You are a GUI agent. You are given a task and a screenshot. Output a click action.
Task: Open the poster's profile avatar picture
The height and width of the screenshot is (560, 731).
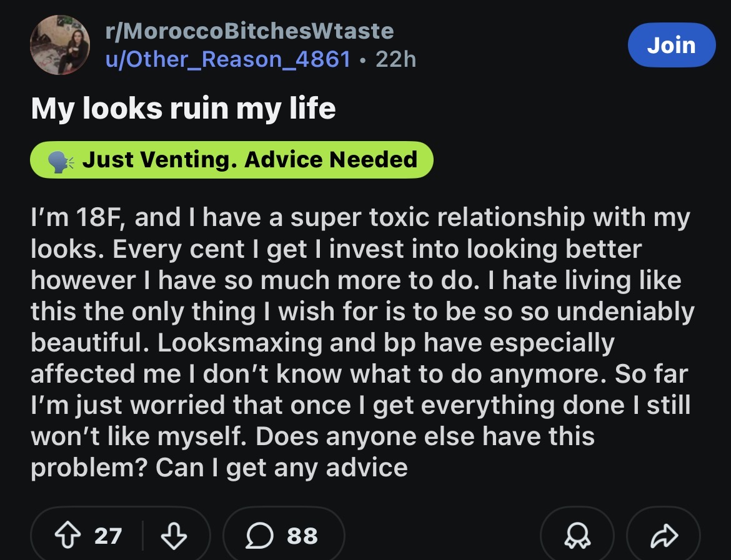click(60, 45)
